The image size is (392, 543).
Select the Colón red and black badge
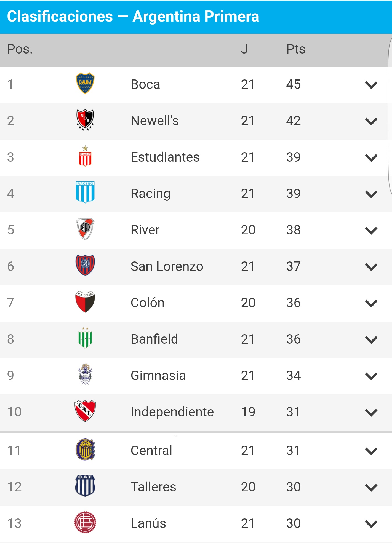pos(85,301)
